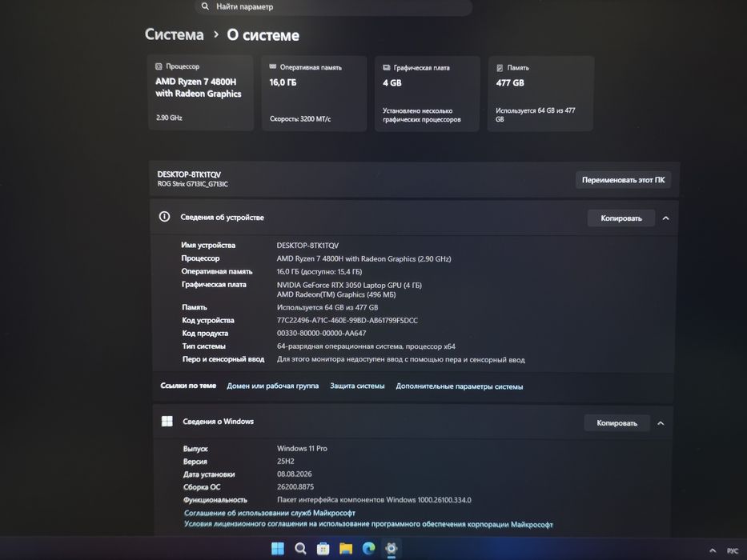
Task: Click the search magnifier icon in settings
Action: [205, 6]
